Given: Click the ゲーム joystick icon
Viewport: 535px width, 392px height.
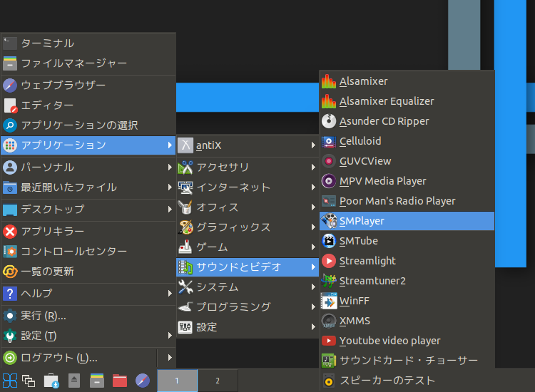Looking at the screenshot, I should point(185,247).
